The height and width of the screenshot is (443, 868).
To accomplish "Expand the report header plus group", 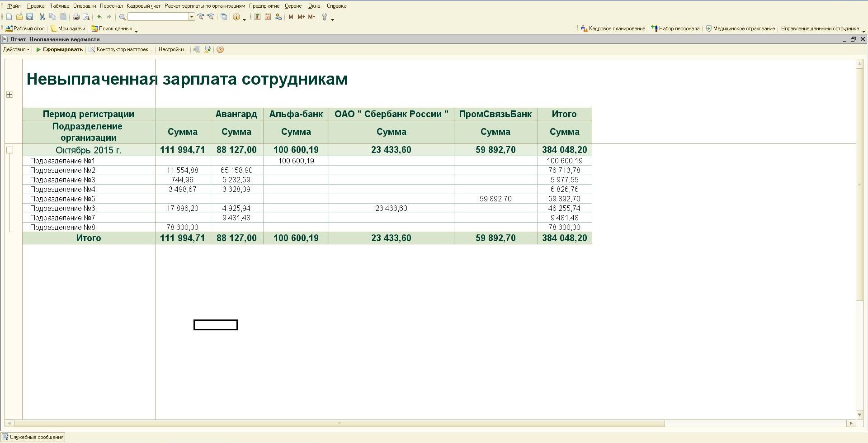I will pos(10,94).
